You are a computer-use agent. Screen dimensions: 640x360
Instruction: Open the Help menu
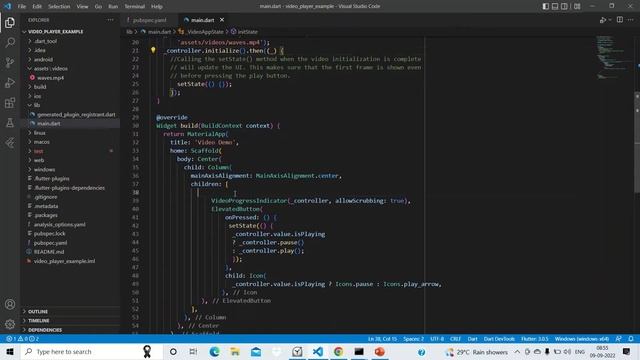[157, 7]
